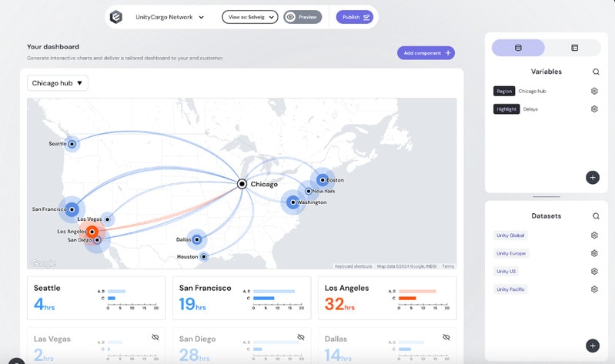Add a new dataset with plus button

pos(593,346)
